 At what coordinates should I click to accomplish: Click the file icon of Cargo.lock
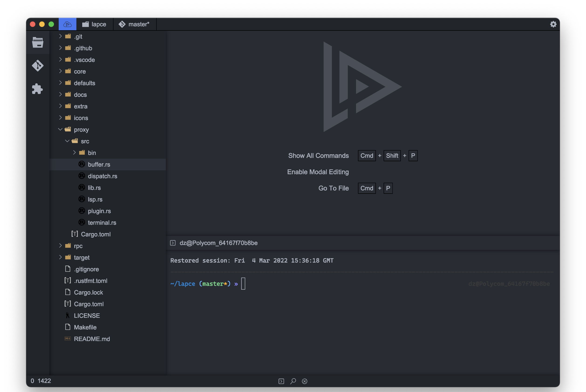tap(68, 292)
